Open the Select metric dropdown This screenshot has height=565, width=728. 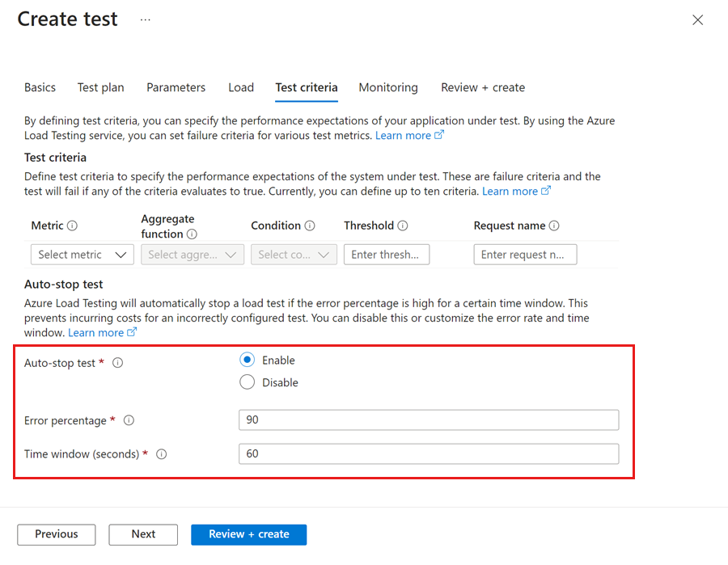tap(82, 254)
